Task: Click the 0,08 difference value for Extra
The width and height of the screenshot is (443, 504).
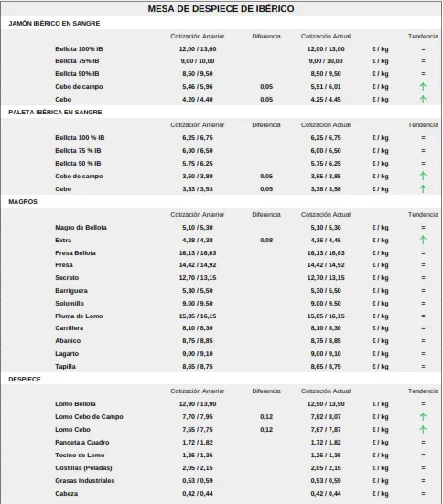Action: (266, 240)
